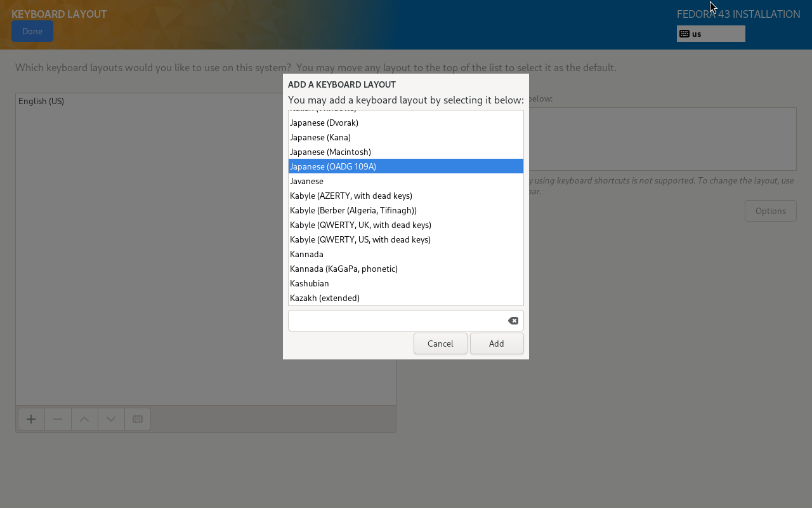Select Kannada (KaGaPa, phonetic) entry
The height and width of the screenshot is (508, 812).
point(343,269)
